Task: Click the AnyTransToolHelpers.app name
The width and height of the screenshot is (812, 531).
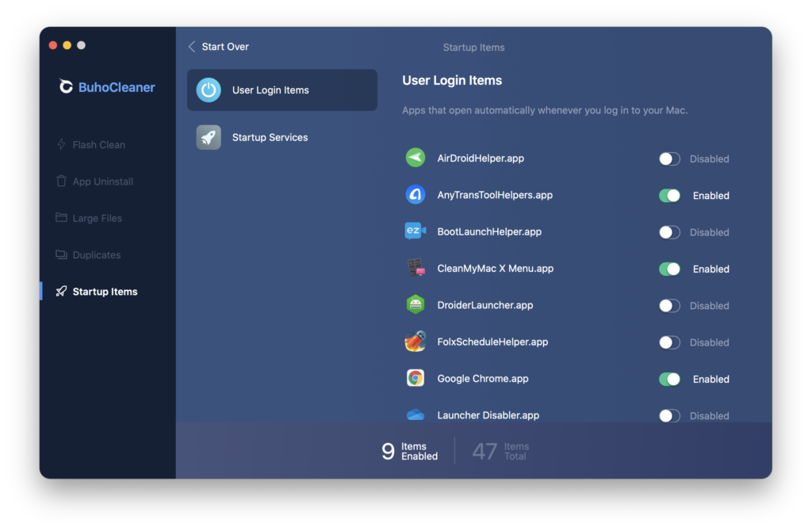Action: pyautogui.click(x=495, y=195)
